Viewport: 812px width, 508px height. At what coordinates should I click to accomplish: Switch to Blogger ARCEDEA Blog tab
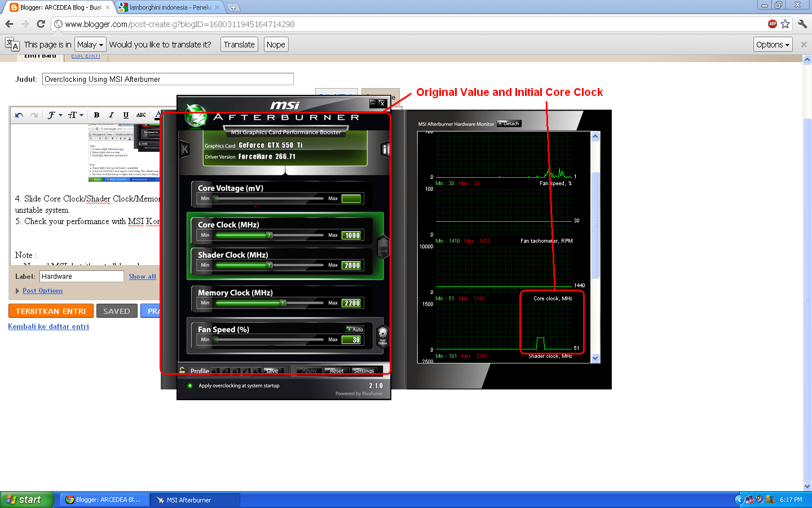pos(60,7)
